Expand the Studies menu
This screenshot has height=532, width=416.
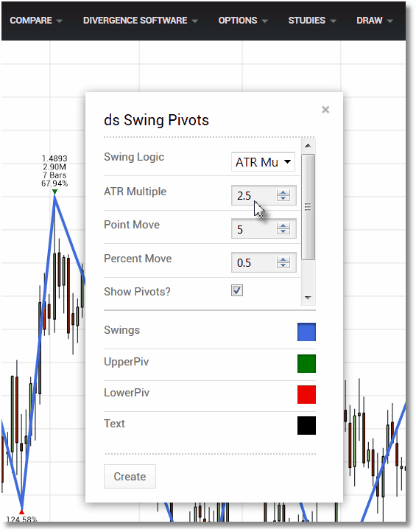[312, 21]
